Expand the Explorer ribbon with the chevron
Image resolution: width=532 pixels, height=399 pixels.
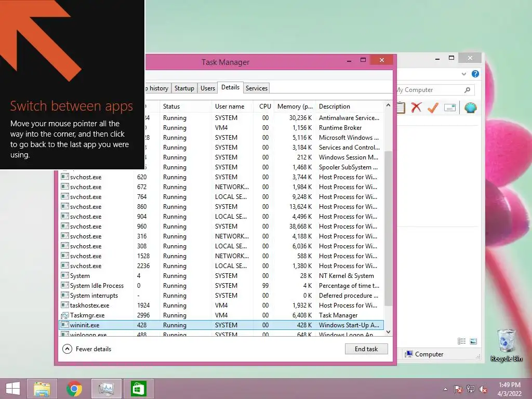tap(464, 74)
